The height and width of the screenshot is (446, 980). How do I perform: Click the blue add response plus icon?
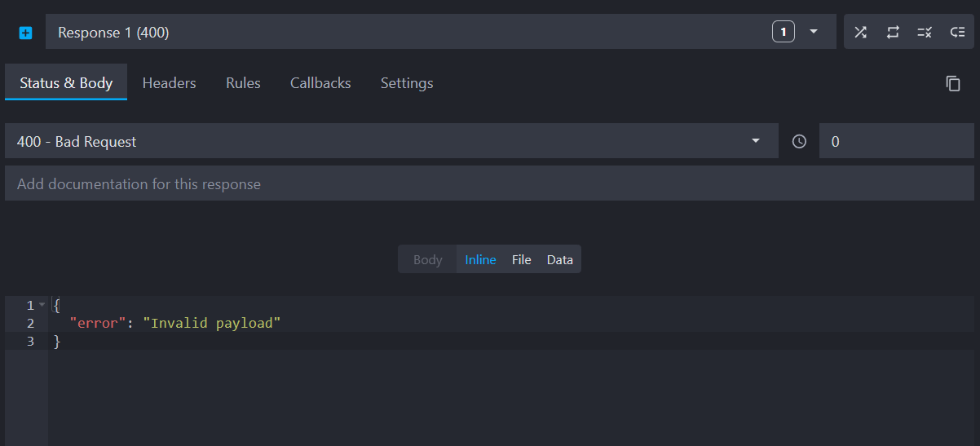point(25,33)
